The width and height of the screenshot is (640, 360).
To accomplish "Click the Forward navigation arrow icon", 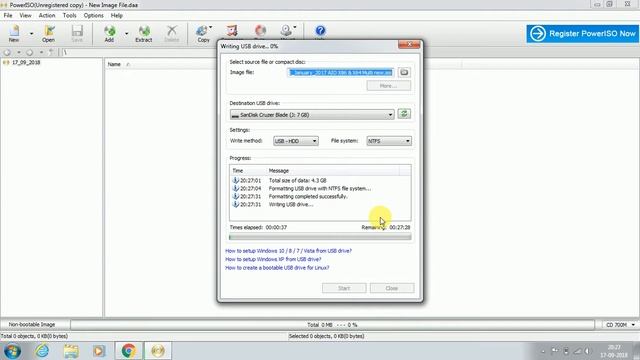I will (29, 53).
